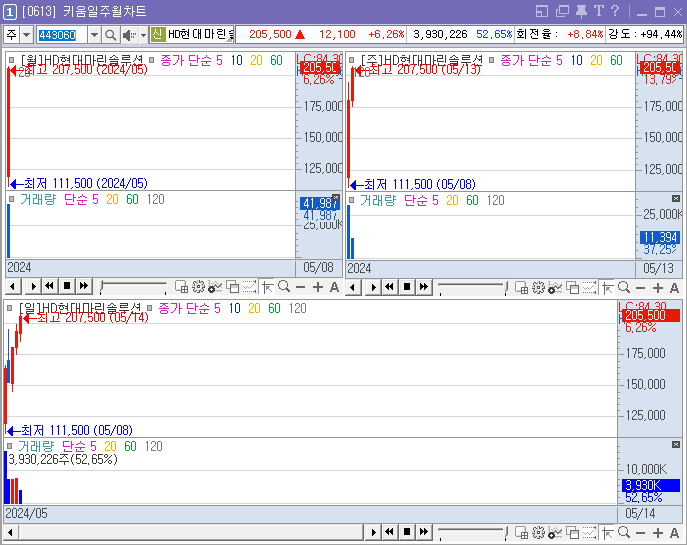Click add indicator icon on weekly chart
Screen dimensions: 687x545
[x=555, y=287]
